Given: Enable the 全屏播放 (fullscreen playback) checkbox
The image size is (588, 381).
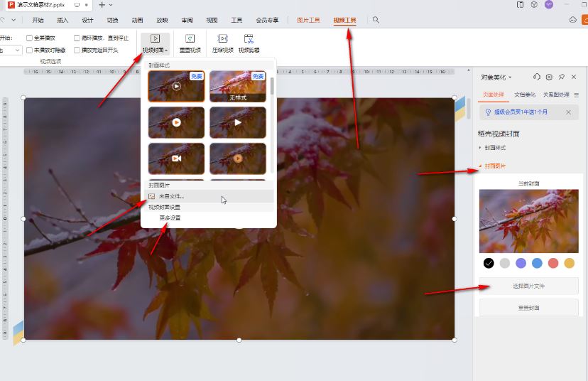Looking at the screenshot, I should 29,38.
